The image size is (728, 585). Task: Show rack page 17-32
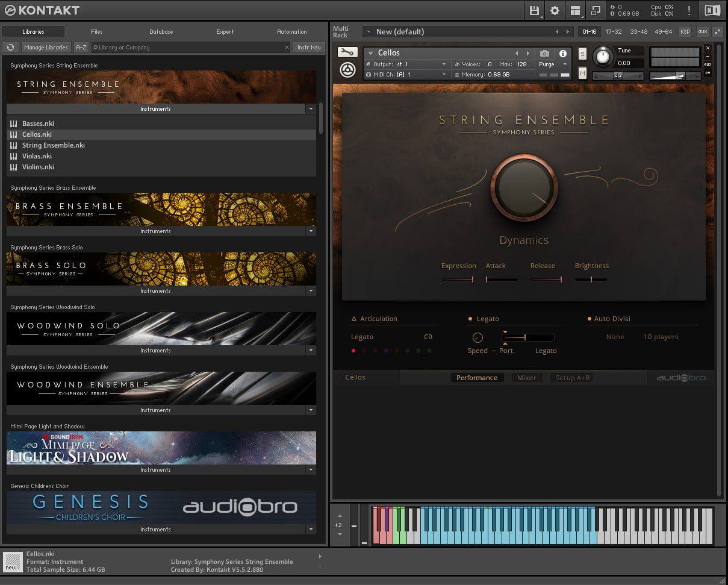[614, 32]
